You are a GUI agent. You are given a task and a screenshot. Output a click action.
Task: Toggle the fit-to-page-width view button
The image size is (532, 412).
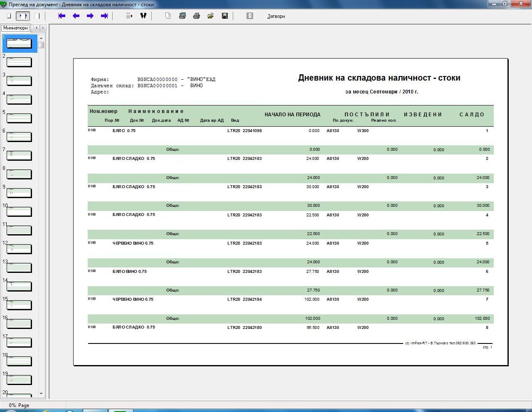click(23, 16)
